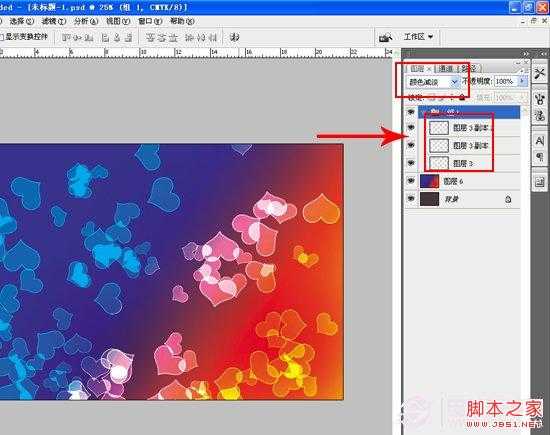This screenshot has width=550, height=435.
Task: Click the 图层 6 gradient thumbnail
Action: (x=429, y=181)
